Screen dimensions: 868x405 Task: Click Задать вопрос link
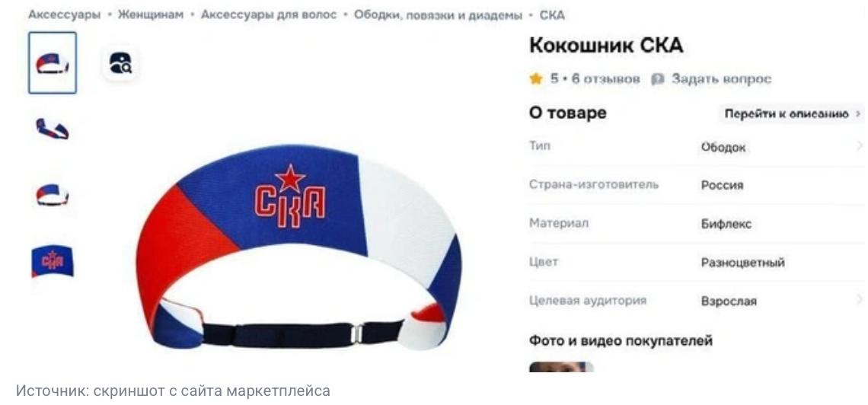point(721,79)
